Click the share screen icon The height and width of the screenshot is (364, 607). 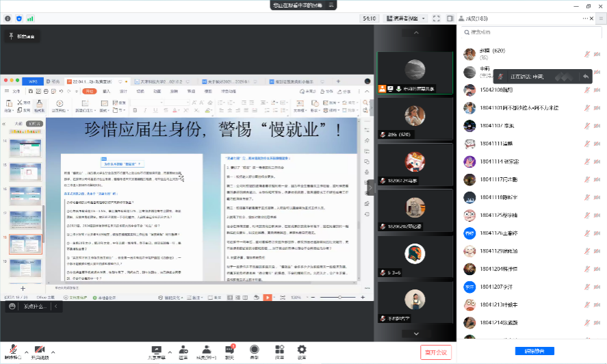coord(156,350)
